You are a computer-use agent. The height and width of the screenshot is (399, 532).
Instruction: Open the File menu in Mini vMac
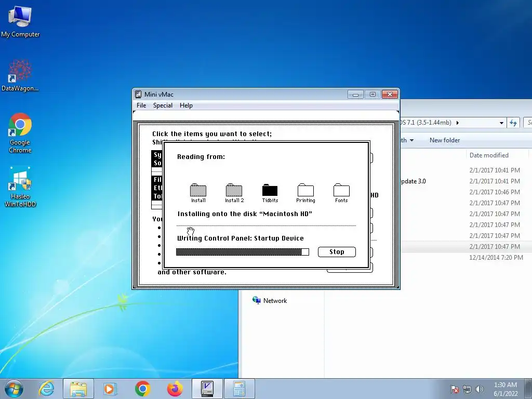point(141,105)
